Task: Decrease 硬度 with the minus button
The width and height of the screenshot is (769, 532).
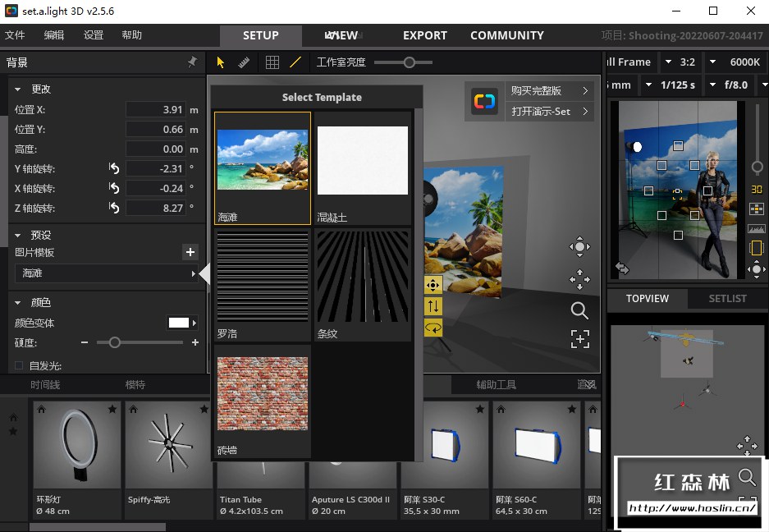Action: 85,342
